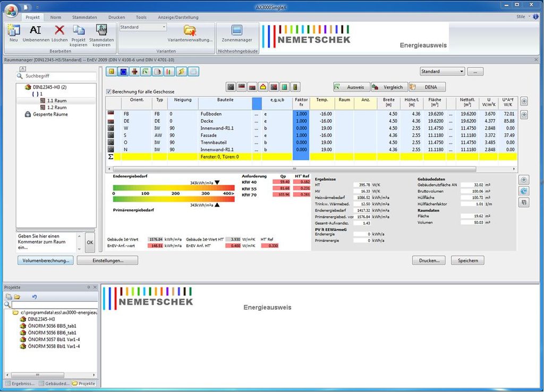544x392 pixels.
Task: Click the Drucken... button beside Speichern
Action: pyautogui.click(x=429, y=260)
